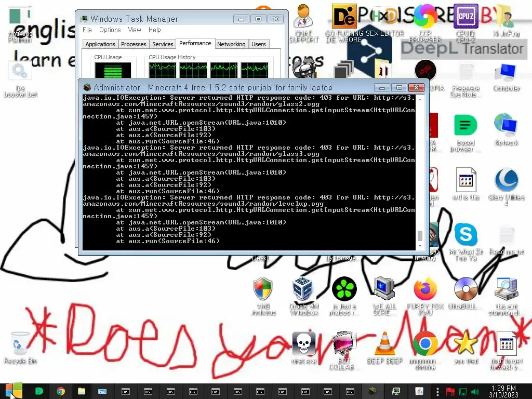Launch Glary Utilities 4
The height and width of the screenshot is (399, 532).
pyautogui.click(x=506, y=187)
